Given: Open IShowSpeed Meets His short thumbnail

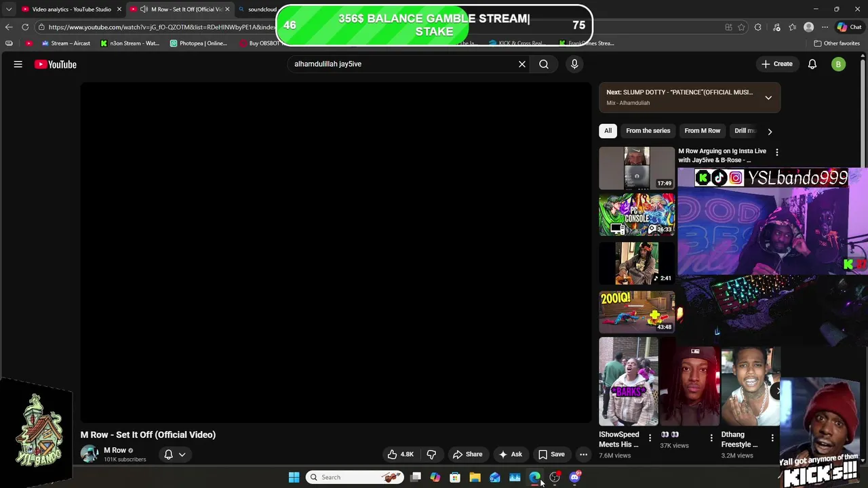Looking at the screenshot, I should (628, 382).
